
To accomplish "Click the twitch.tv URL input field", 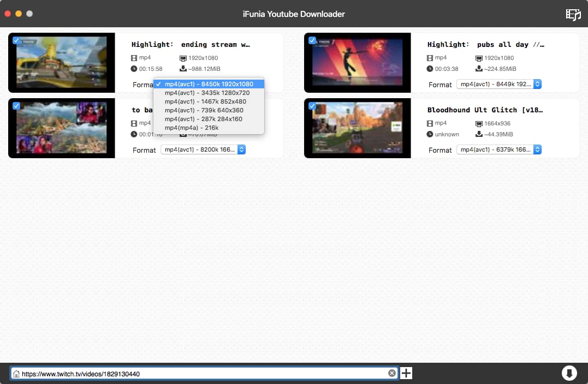I will tap(202, 374).
